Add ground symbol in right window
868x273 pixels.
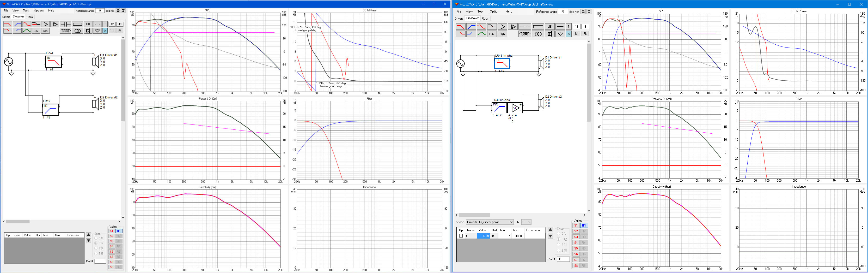560,34
